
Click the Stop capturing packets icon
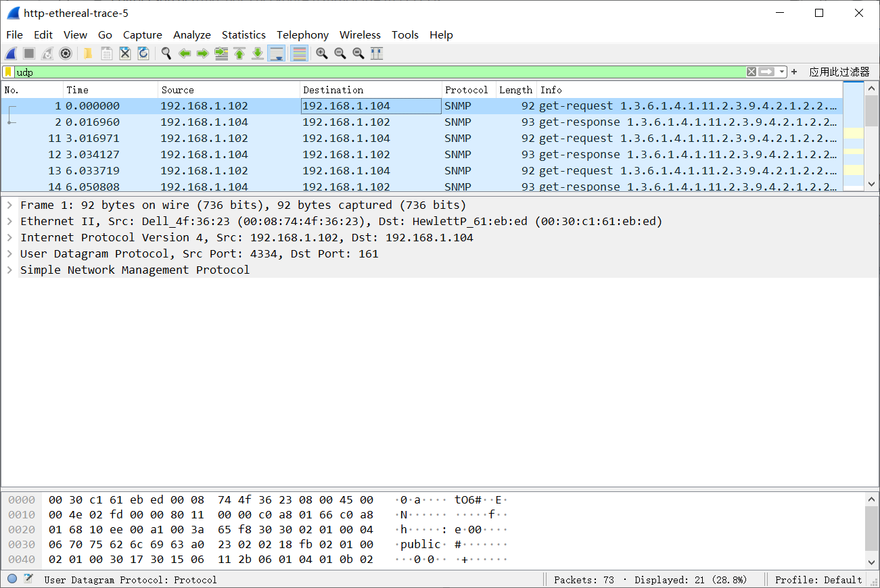29,53
